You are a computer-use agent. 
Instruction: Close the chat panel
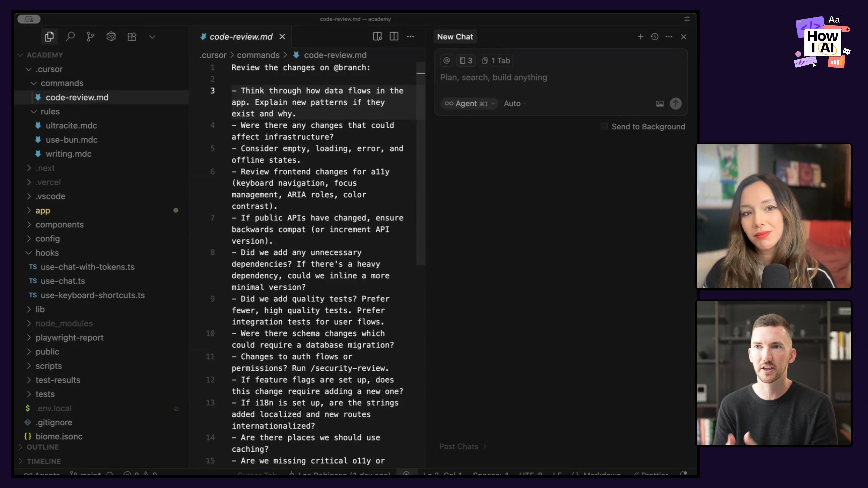click(684, 37)
